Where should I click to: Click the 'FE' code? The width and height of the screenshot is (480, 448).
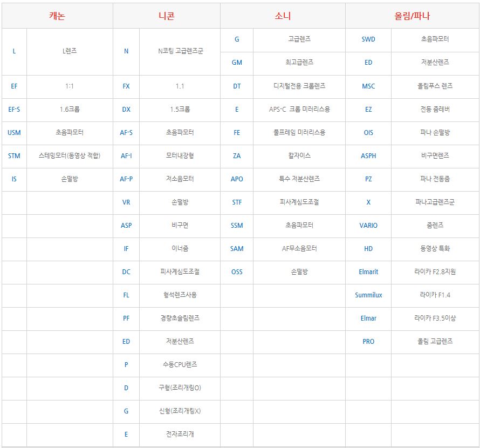click(237, 133)
